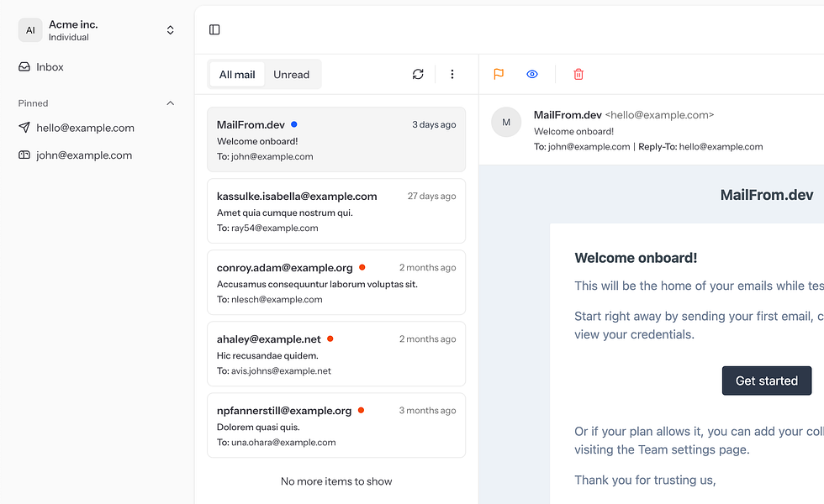Select the hello@example.com sender inbox
This screenshot has width=824, height=504.
[86, 128]
